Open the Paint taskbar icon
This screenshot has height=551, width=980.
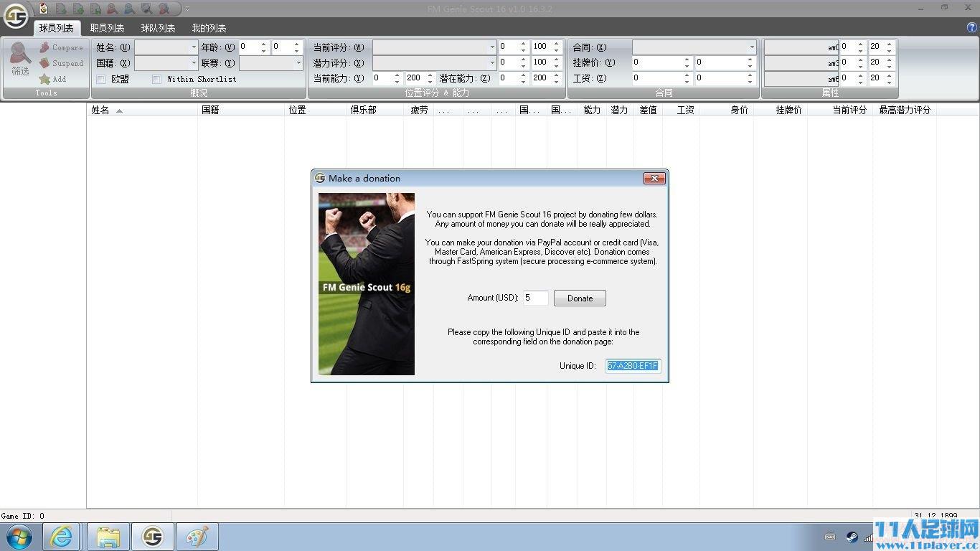click(x=197, y=537)
